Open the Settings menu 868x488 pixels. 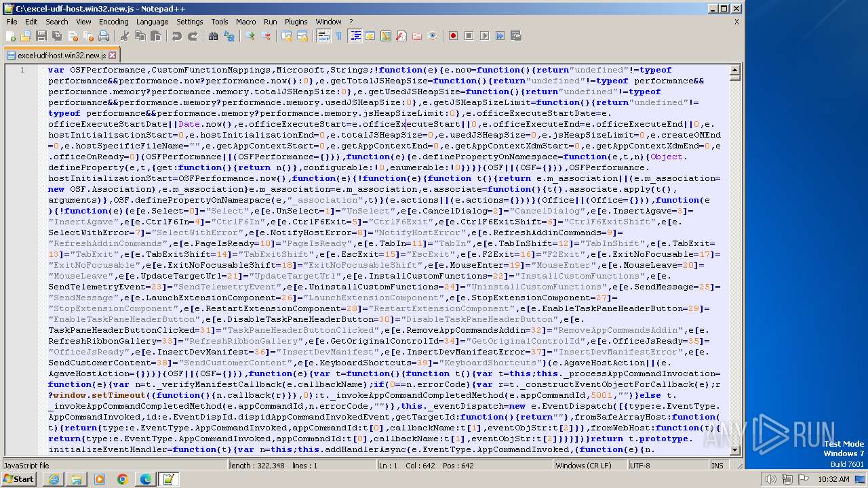(190, 22)
